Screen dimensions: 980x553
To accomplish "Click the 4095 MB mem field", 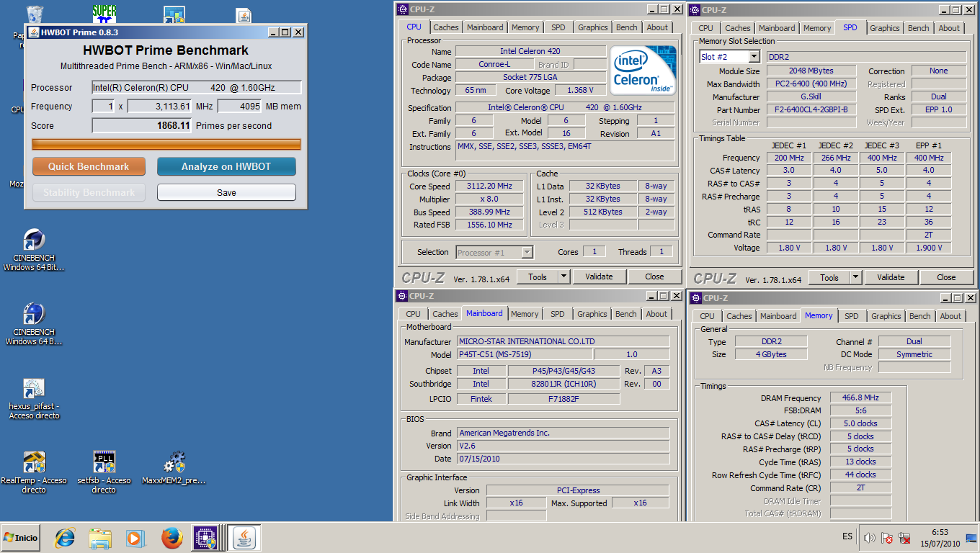I will click(239, 106).
